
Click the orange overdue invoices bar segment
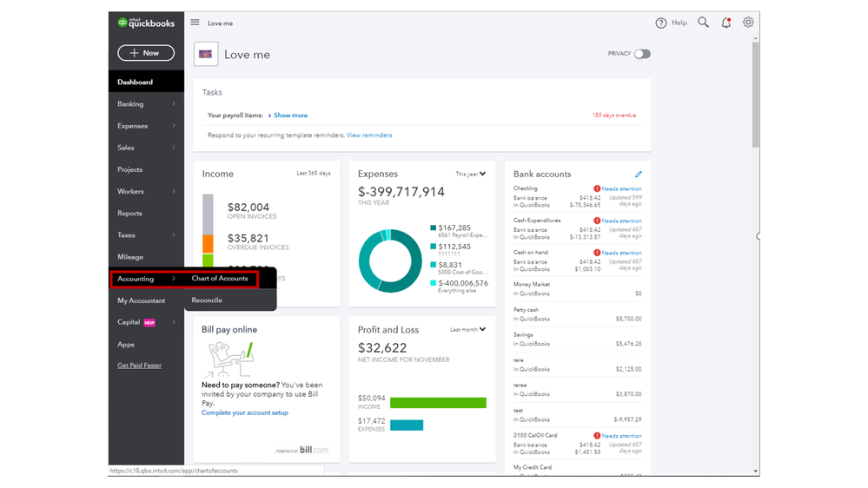(x=208, y=244)
